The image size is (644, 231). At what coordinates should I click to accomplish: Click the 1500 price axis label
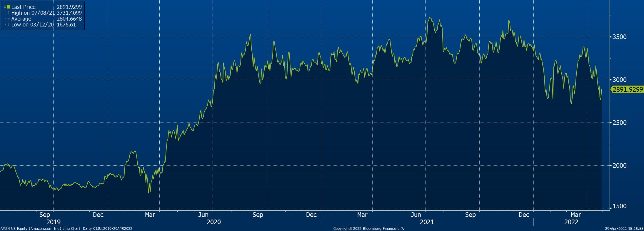point(620,207)
